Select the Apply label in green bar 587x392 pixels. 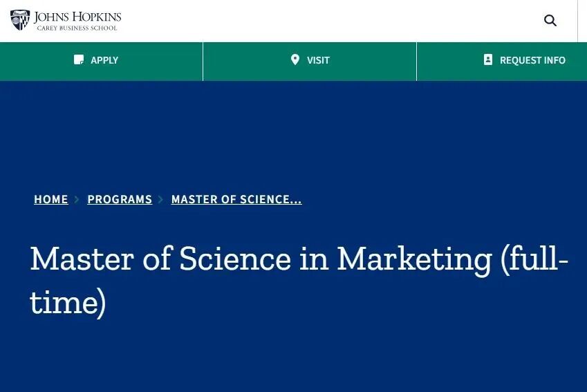click(x=104, y=61)
